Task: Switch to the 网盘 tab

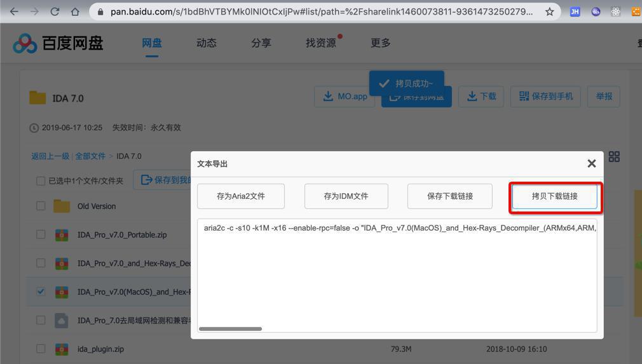Action: [x=152, y=43]
